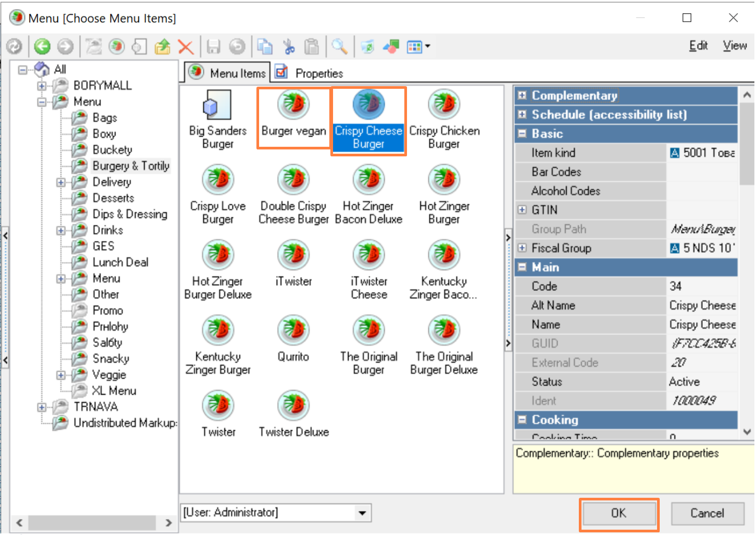756x535 pixels.
Task: Select the iTwister Cheese item
Action: [369, 271]
